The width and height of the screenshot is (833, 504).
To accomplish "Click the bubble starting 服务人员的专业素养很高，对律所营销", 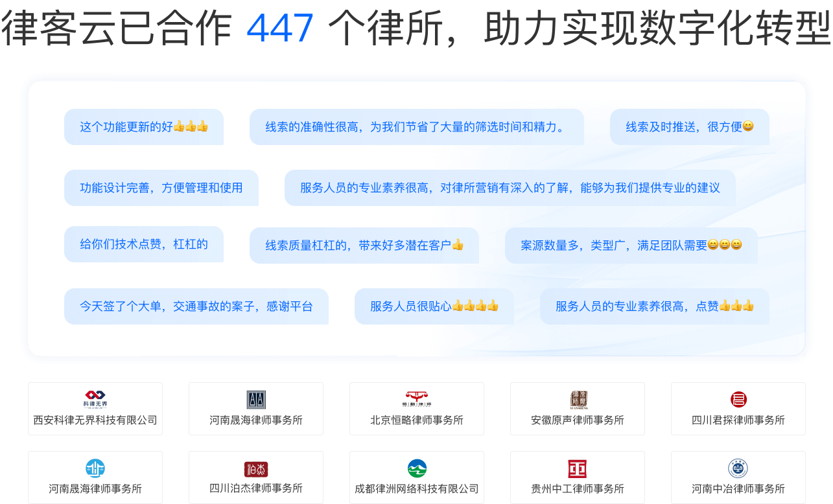I will 510,188.
